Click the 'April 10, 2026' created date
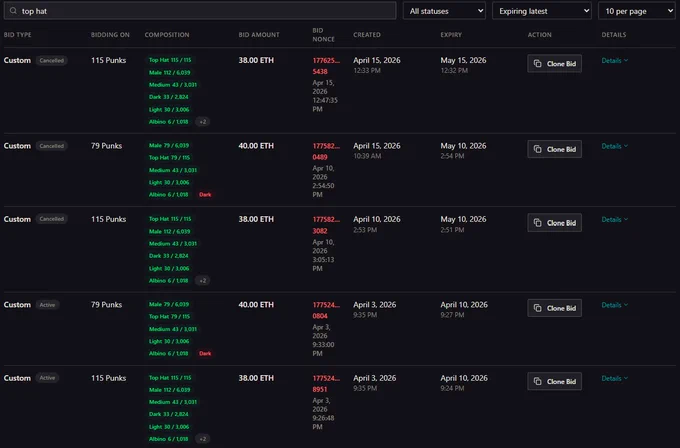Viewport: 680px width, 448px height. (x=376, y=219)
